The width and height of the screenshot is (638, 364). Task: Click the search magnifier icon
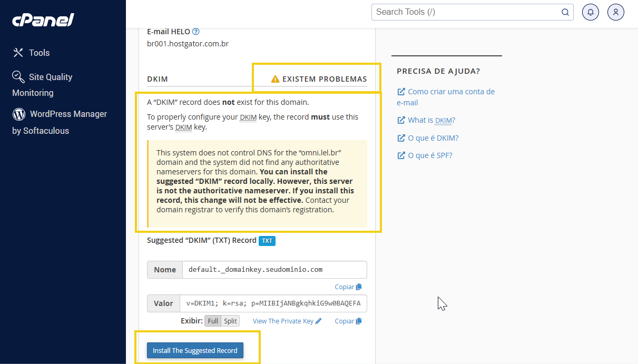565,12
